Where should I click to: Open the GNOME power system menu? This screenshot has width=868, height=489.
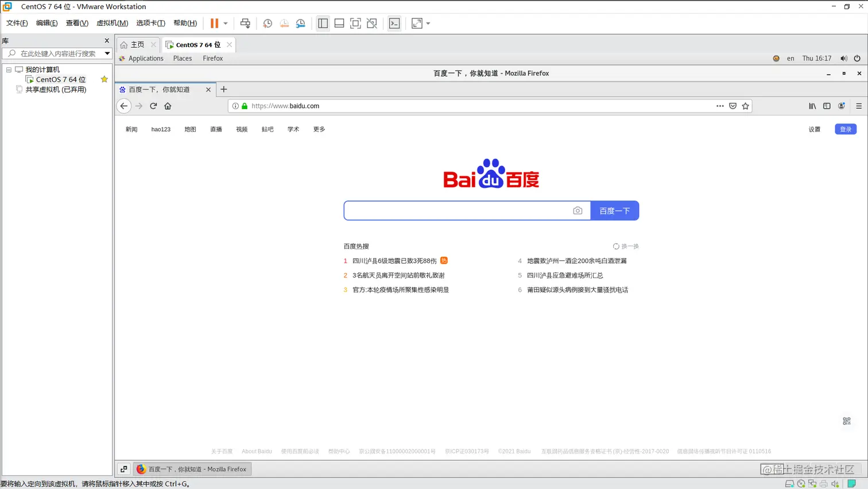[857, 59]
